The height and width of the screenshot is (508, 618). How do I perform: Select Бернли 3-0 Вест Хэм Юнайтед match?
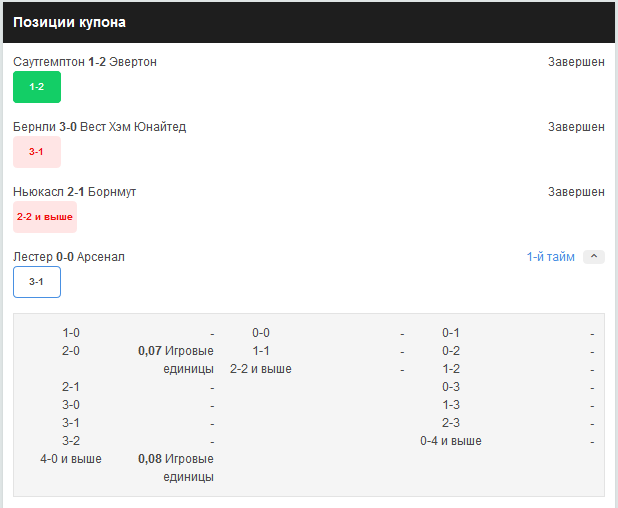[x=100, y=127]
